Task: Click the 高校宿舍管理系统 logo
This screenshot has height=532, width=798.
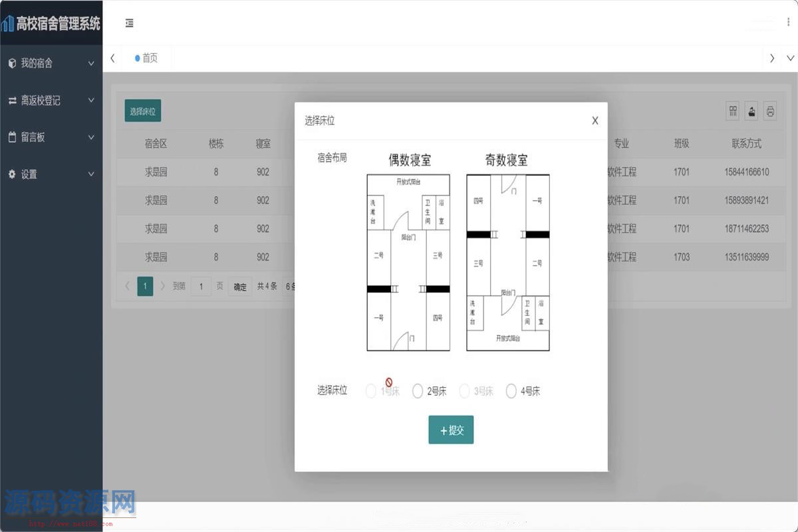Action: click(51, 24)
